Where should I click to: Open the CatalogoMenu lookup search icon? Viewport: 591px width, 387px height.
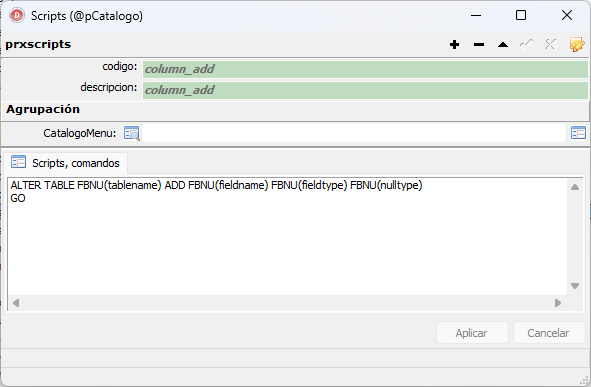pos(132,133)
